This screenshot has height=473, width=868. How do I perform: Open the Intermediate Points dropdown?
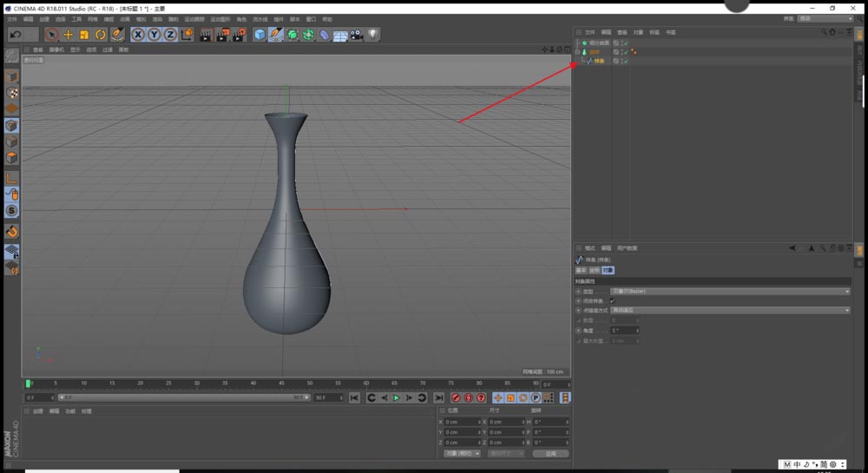(729, 310)
